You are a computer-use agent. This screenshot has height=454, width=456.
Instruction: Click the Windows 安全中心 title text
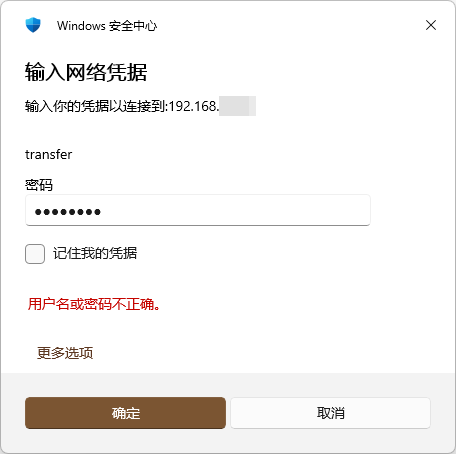tap(107, 26)
